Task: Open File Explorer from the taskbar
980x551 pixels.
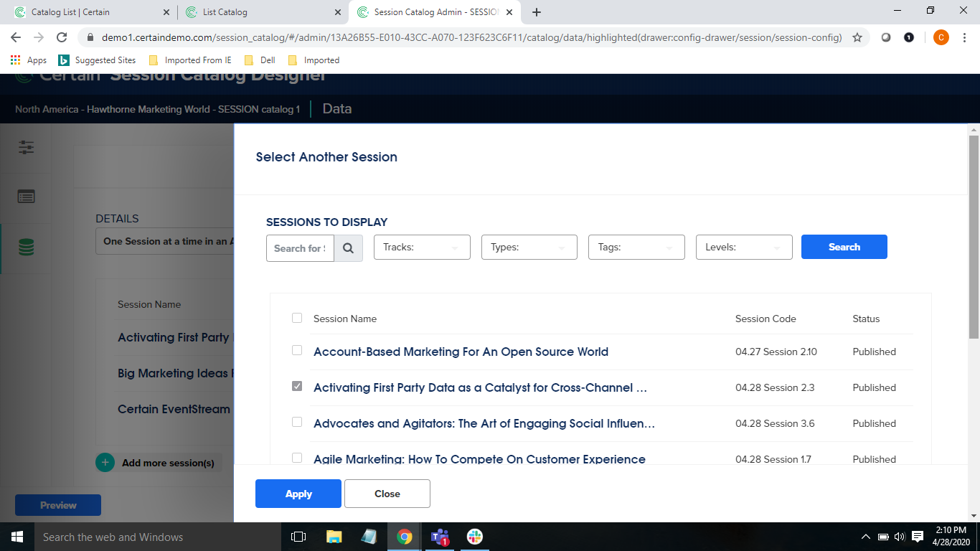Action: (x=334, y=537)
